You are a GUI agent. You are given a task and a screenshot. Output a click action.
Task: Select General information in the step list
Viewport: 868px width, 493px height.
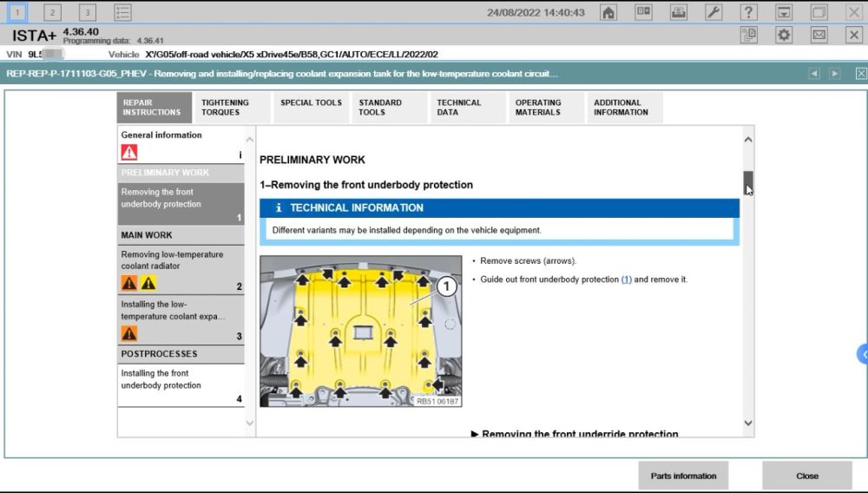[181, 144]
